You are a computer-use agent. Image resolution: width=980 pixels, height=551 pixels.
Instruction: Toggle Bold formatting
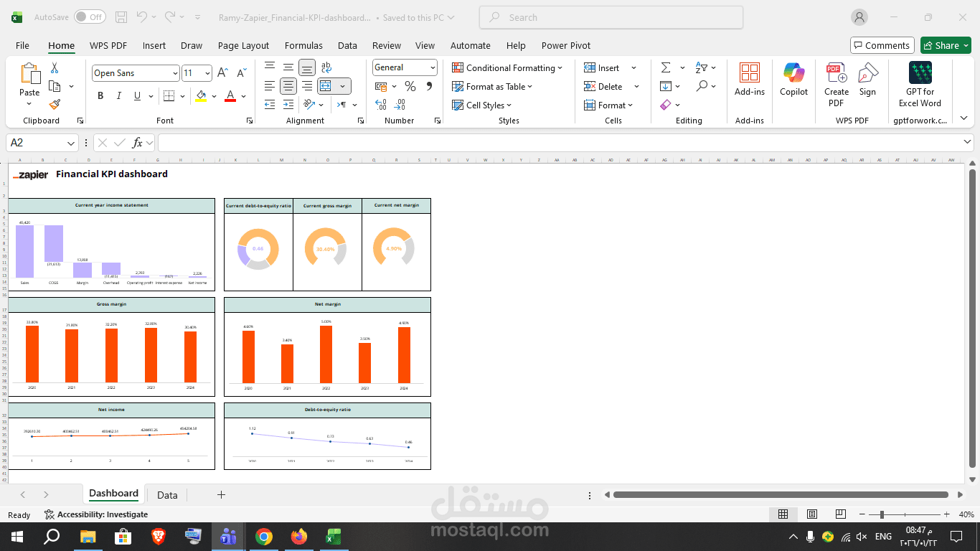pyautogui.click(x=100, y=96)
